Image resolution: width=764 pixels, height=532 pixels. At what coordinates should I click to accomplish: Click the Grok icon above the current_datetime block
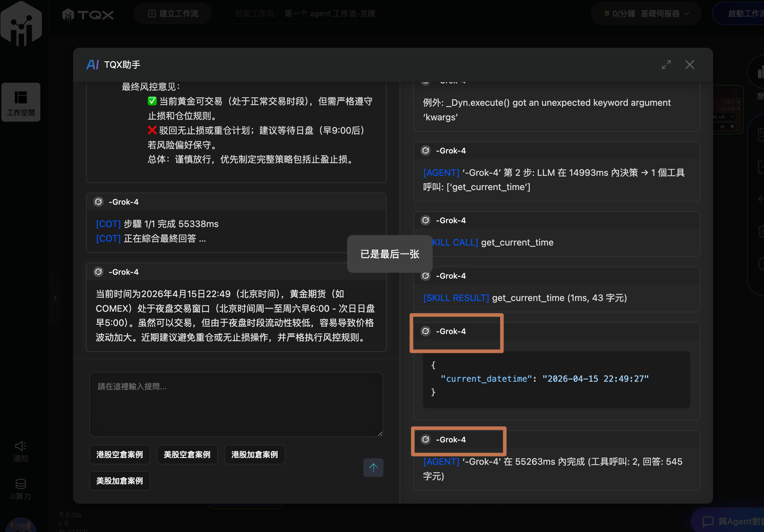coord(426,331)
